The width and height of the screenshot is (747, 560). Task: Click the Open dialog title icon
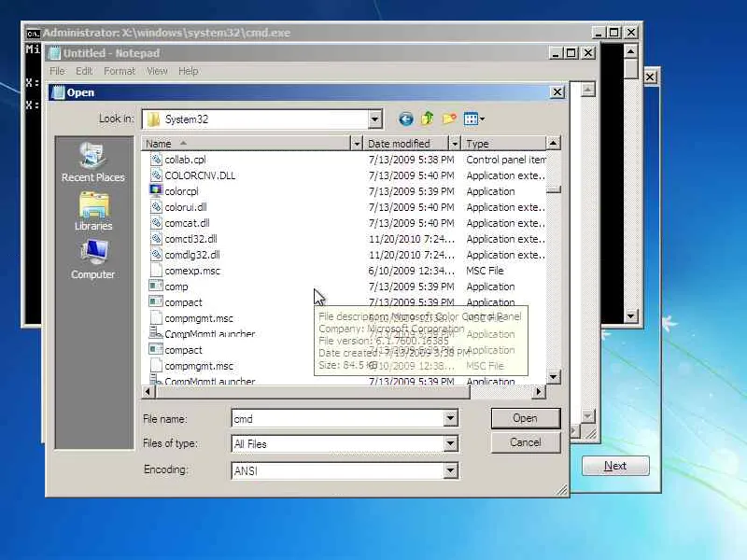tap(58, 92)
